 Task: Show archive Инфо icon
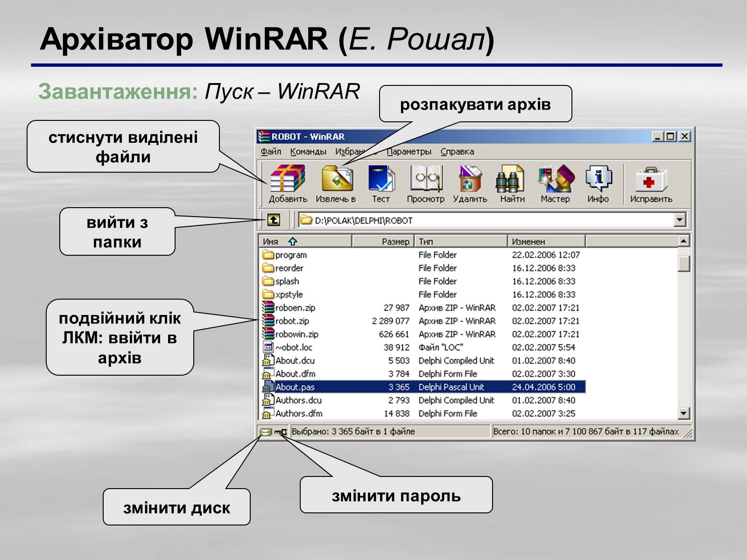tap(599, 178)
